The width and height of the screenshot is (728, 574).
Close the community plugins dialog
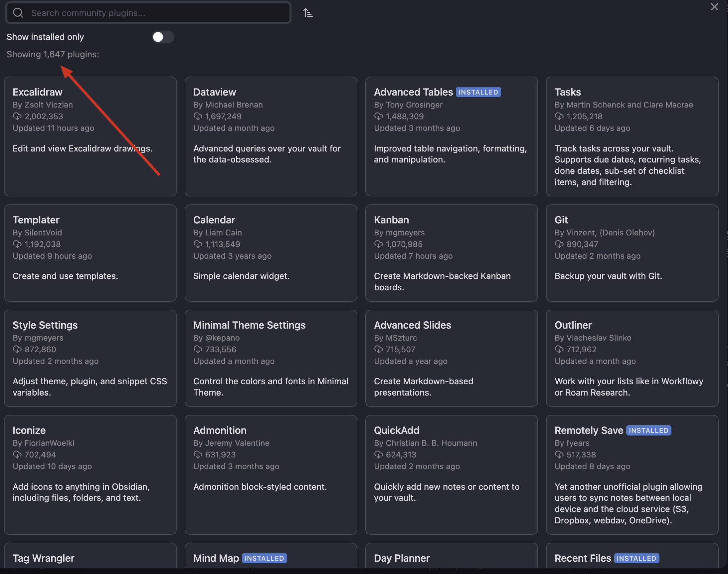[714, 7]
